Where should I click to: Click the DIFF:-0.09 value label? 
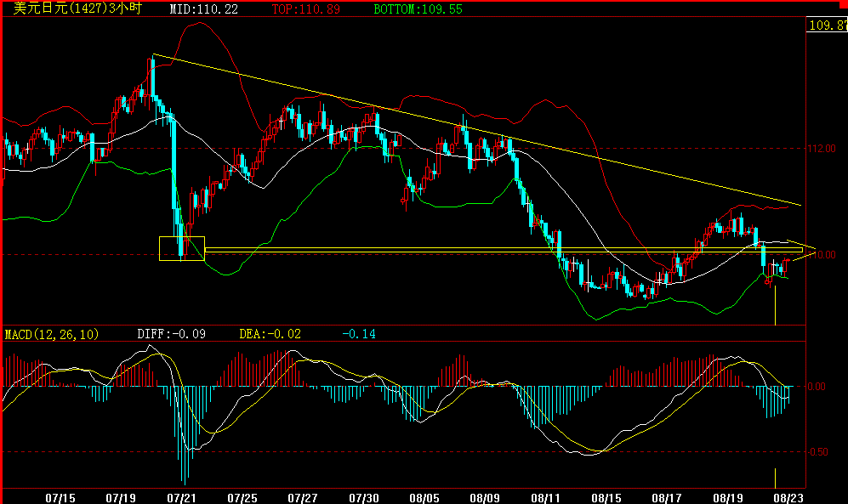(x=171, y=334)
